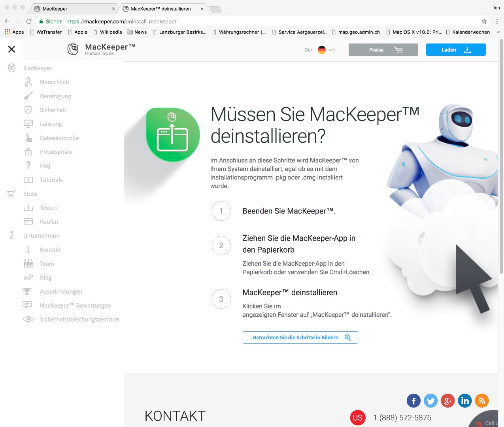Viewport: 504px width, 427px height.
Task: Open the Testen download icon in sidebar
Action: click(x=28, y=207)
